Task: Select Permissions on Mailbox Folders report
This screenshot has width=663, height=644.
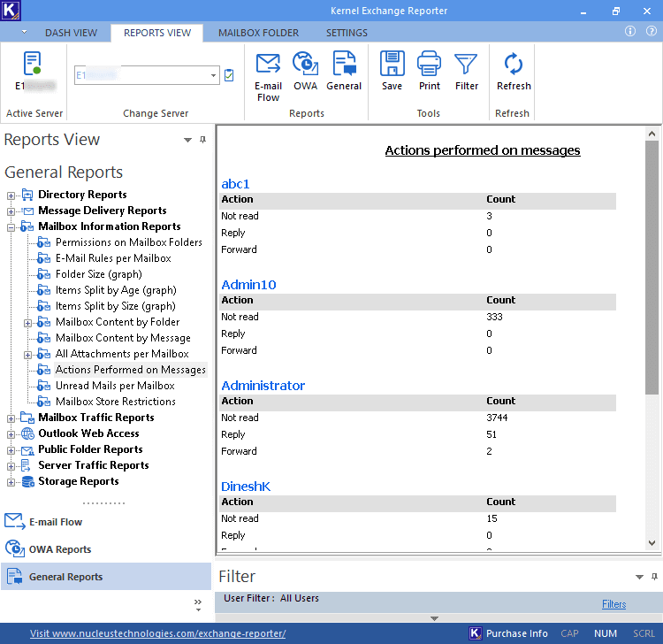Action: [129, 242]
